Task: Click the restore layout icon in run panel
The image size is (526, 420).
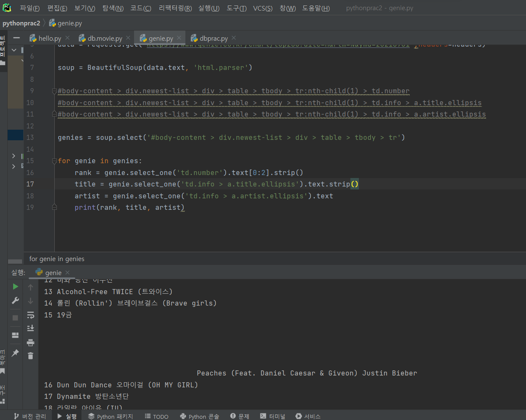Action: tap(15, 335)
